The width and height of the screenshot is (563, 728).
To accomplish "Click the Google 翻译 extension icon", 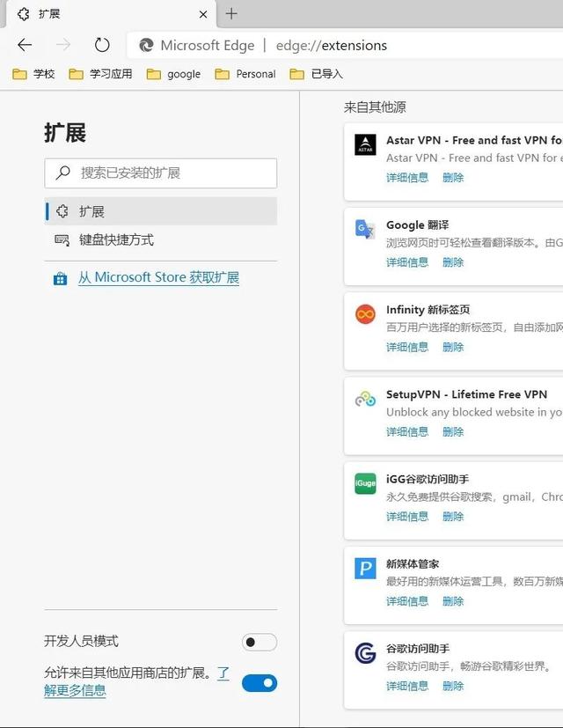I will point(365,229).
